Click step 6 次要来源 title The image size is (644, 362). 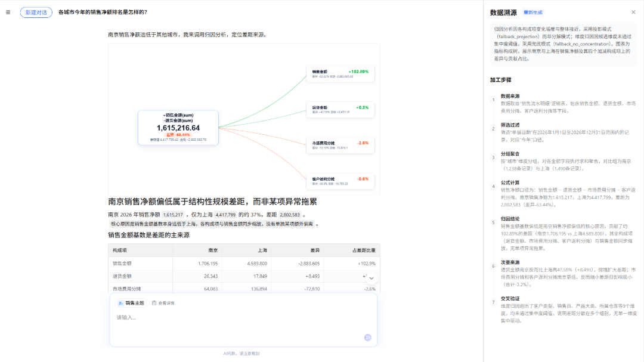(x=510, y=262)
